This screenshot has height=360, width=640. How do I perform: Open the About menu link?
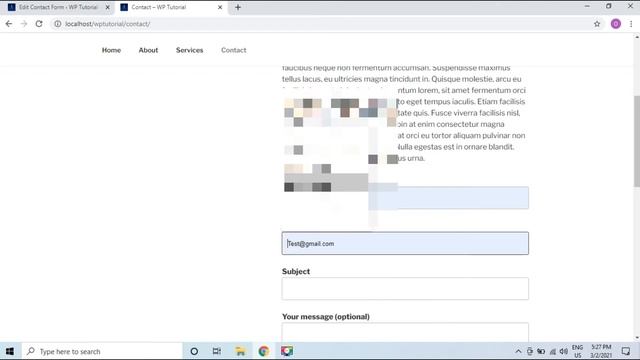[148, 50]
